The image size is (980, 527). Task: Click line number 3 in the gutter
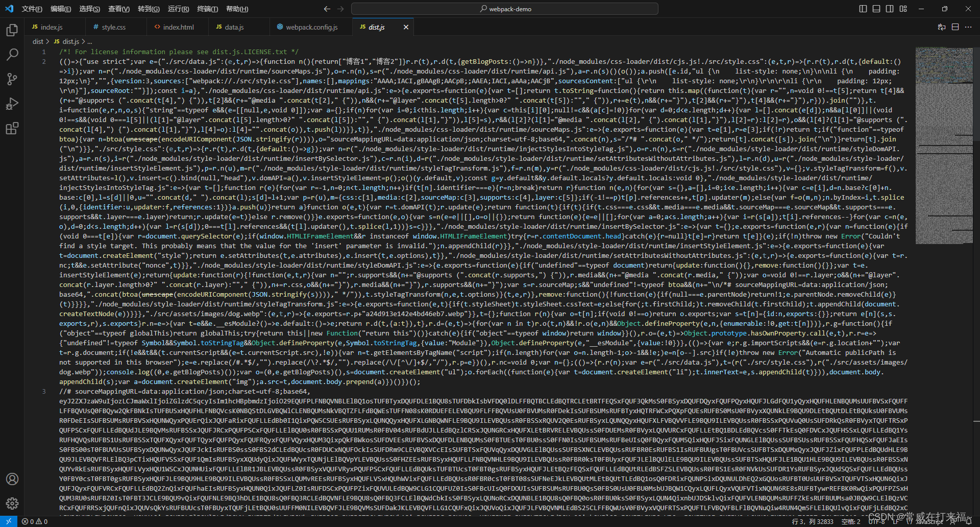pos(44,391)
